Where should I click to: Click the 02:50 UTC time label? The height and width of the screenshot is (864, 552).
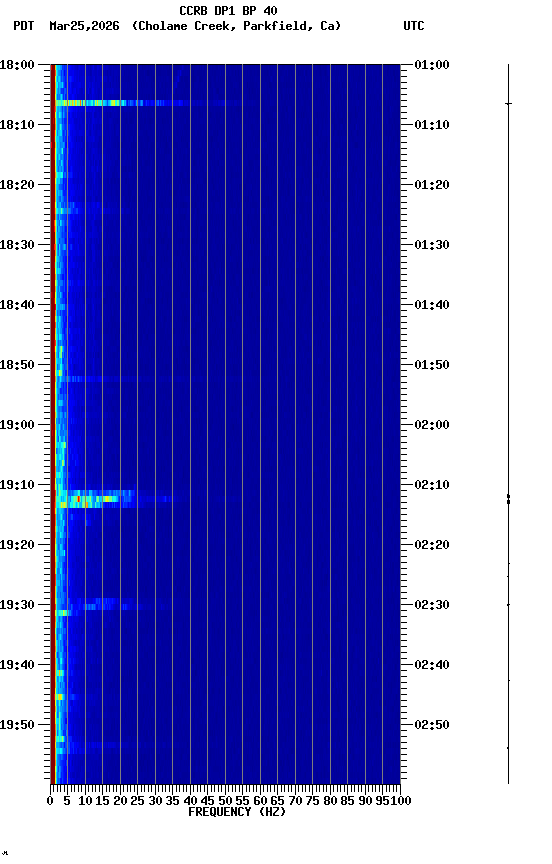tap(432, 726)
